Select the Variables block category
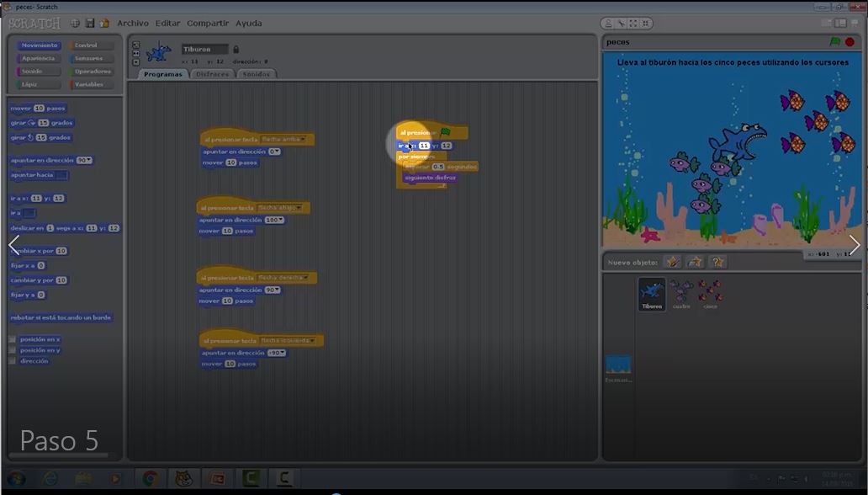868x495 pixels. (92, 84)
